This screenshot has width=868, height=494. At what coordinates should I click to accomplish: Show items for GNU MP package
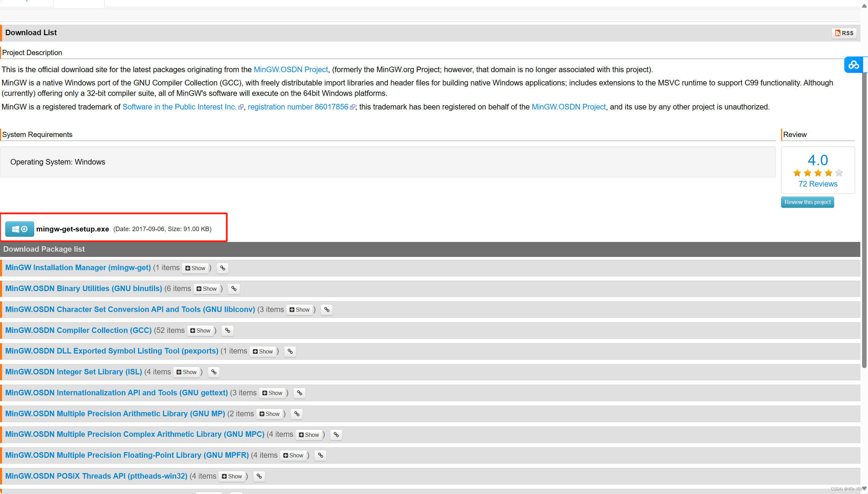click(270, 414)
